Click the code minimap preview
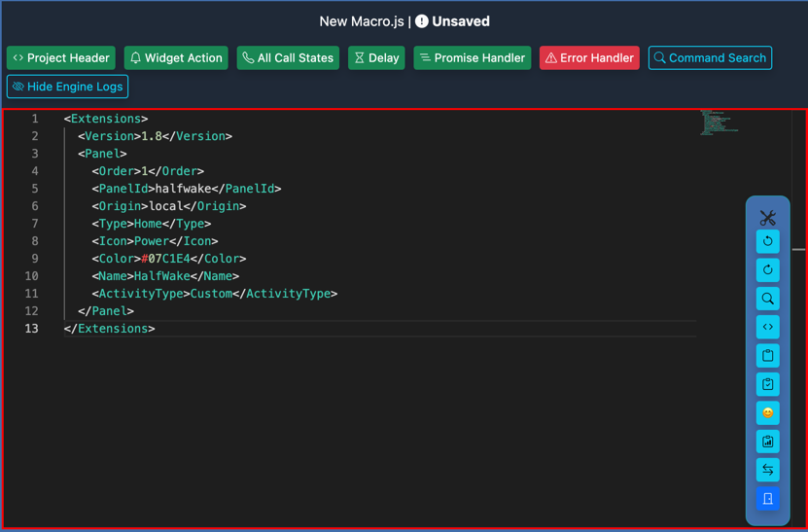808x532 pixels. tap(719, 123)
